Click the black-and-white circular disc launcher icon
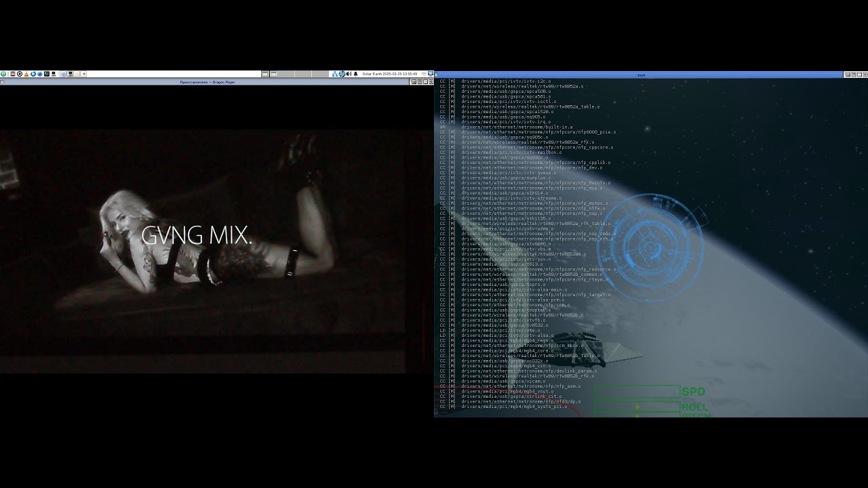 click(20, 74)
